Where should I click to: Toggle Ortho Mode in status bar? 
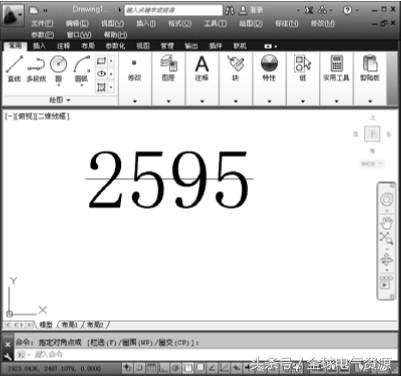[164, 368]
